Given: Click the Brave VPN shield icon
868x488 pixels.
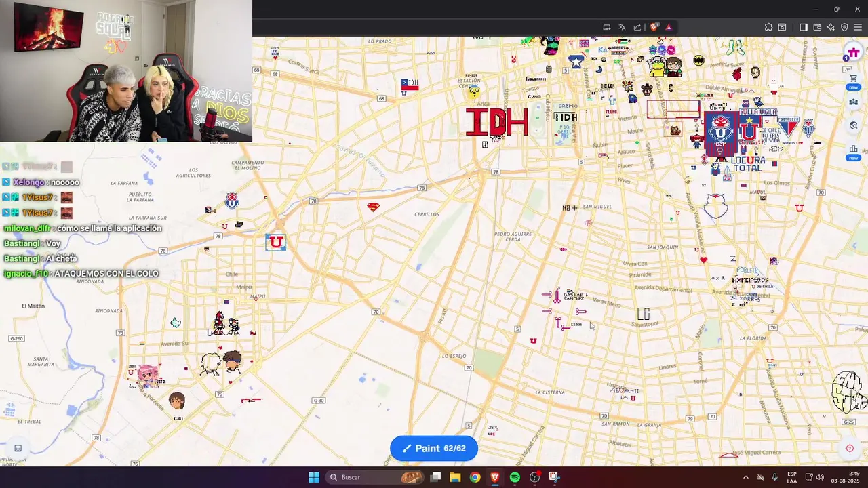Looking at the screenshot, I should coord(844,27).
